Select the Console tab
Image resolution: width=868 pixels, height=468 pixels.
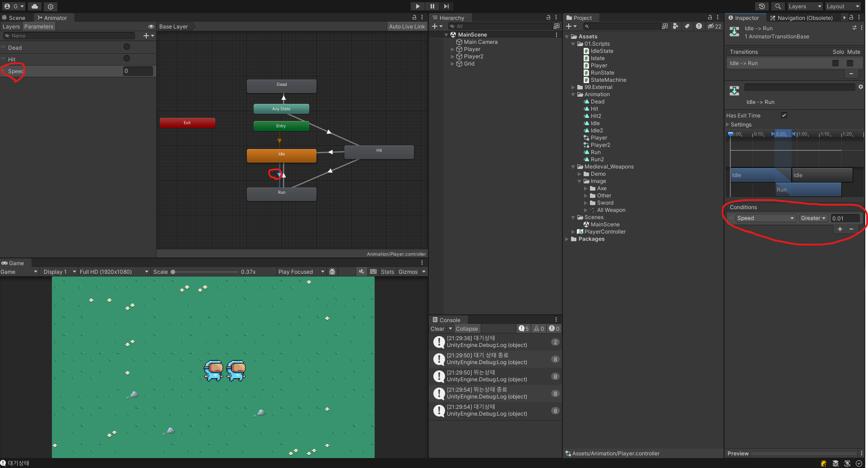446,320
